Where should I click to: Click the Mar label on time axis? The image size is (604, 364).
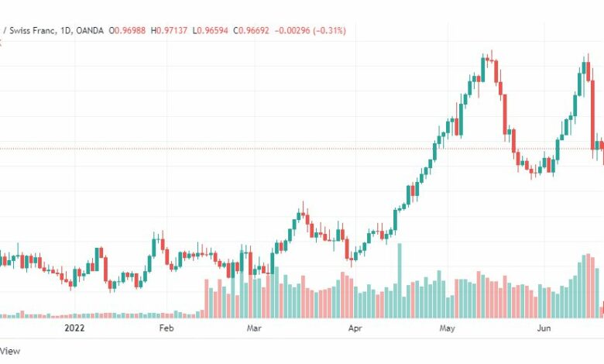tap(254, 328)
